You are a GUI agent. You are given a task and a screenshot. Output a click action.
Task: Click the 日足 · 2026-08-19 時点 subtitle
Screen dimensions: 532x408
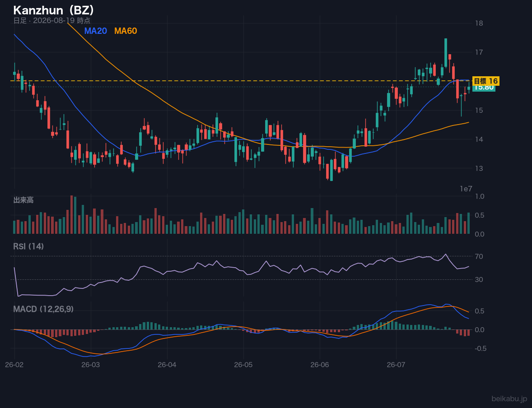click(51, 21)
